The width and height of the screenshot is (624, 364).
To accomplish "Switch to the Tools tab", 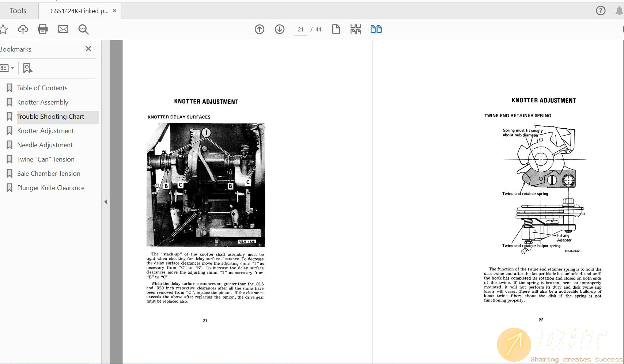I will tap(18, 11).
